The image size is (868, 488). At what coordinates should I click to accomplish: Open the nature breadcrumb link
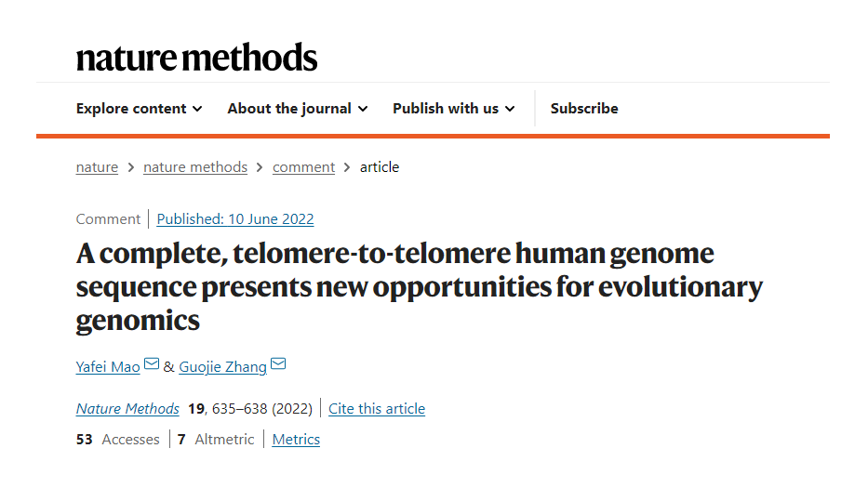tap(97, 167)
